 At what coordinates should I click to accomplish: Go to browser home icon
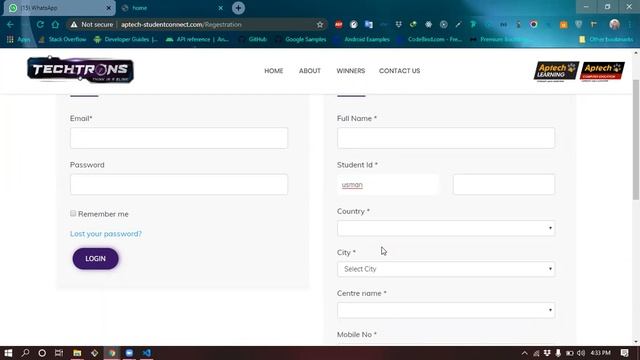click(55, 24)
